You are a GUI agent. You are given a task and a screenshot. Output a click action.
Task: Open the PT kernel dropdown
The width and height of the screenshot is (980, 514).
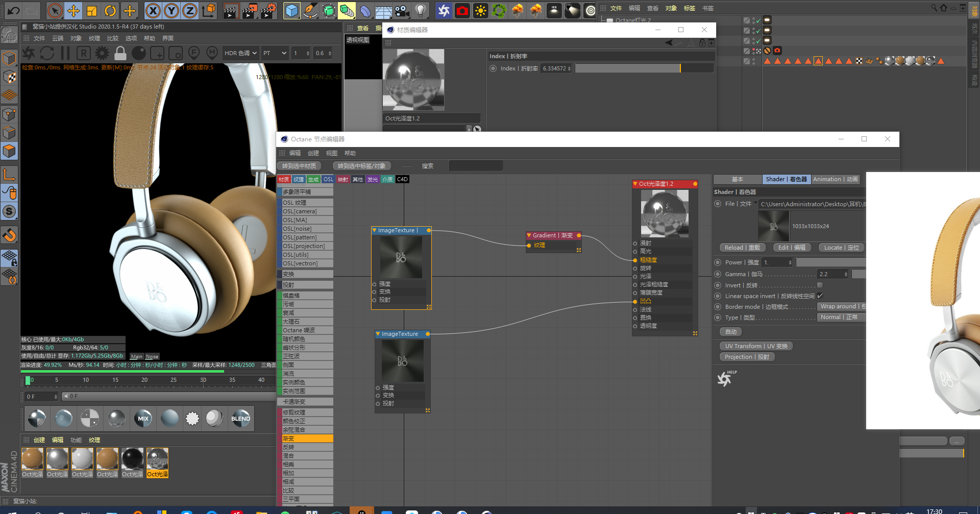275,53
